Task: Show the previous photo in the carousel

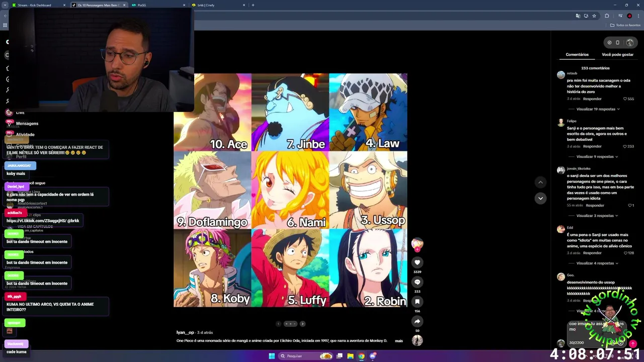Action: tap(279, 324)
